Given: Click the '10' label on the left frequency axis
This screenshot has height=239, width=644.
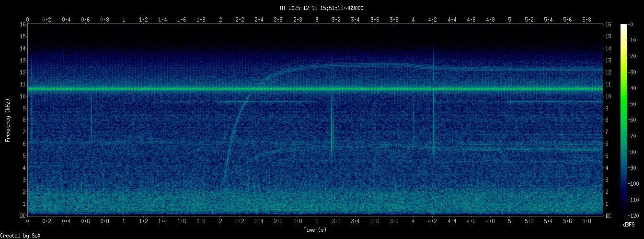Looking at the screenshot, I should [x=23, y=96].
